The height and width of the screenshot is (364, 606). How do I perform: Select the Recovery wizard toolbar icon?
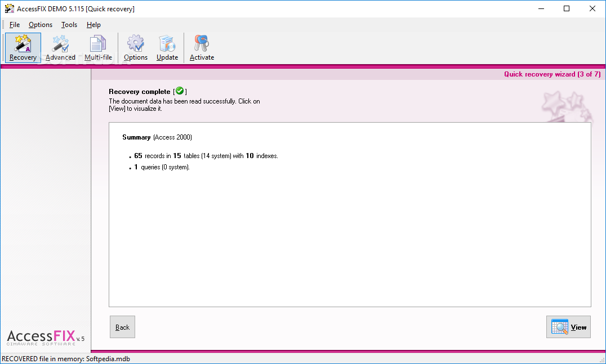(23, 47)
